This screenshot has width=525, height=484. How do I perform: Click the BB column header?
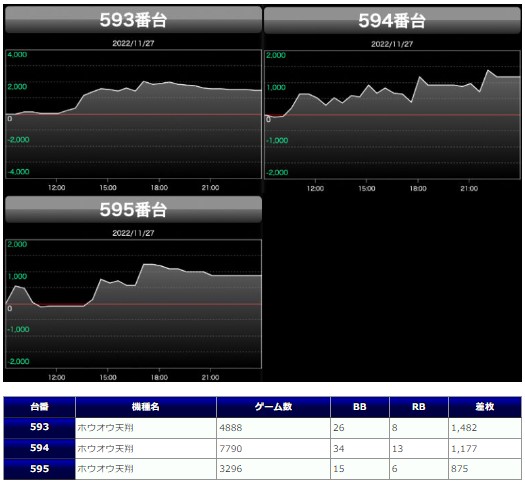(360, 407)
